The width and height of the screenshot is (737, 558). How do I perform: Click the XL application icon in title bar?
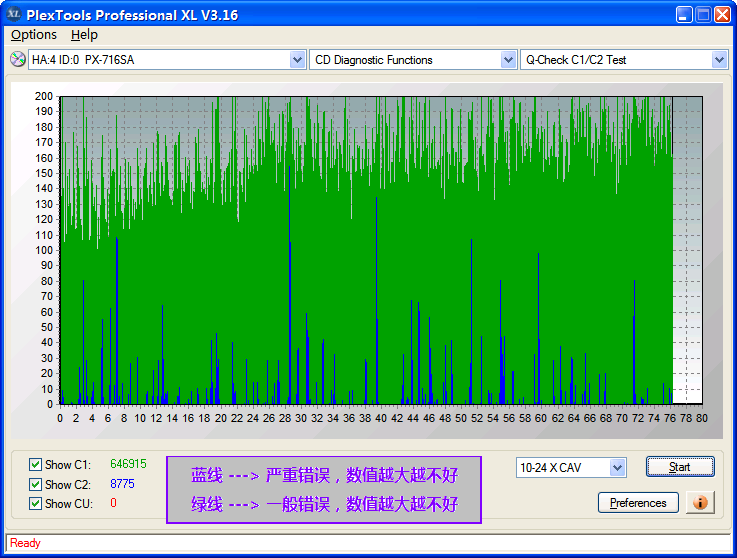pyautogui.click(x=14, y=14)
